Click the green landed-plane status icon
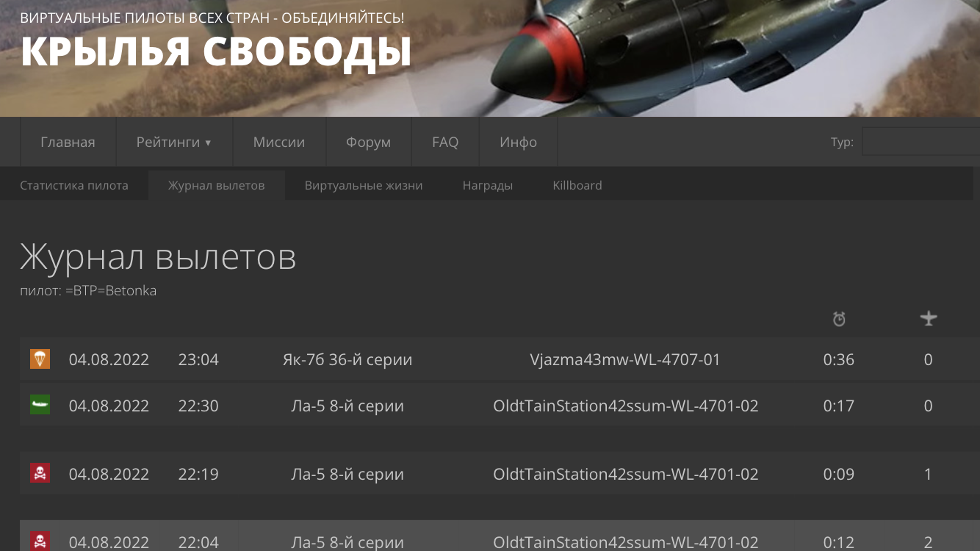This screenshot has width=980, height=551. coord(40,405)
